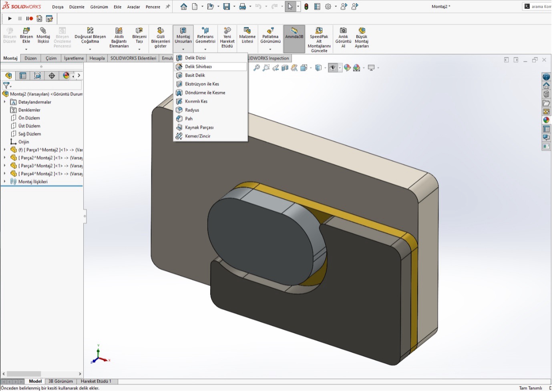Select Ön Düzlem in the feature tree

pyautogui.click(x=29, y=118)
